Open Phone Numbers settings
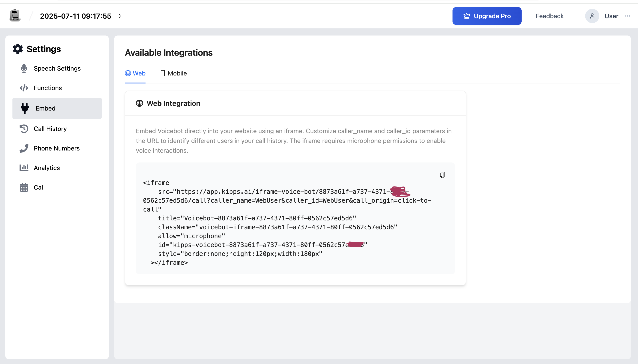The height and width of the screenshot is (364, 638). tap(57, 148)
